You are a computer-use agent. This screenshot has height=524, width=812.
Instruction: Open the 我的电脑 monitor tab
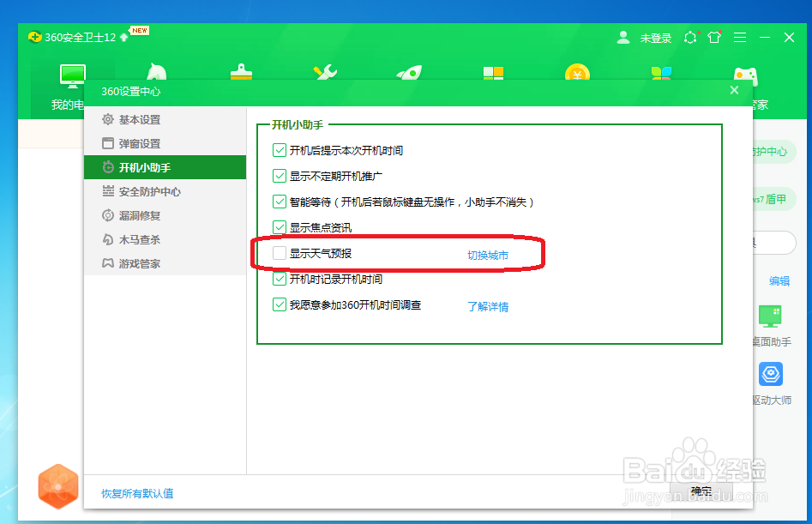73,76
